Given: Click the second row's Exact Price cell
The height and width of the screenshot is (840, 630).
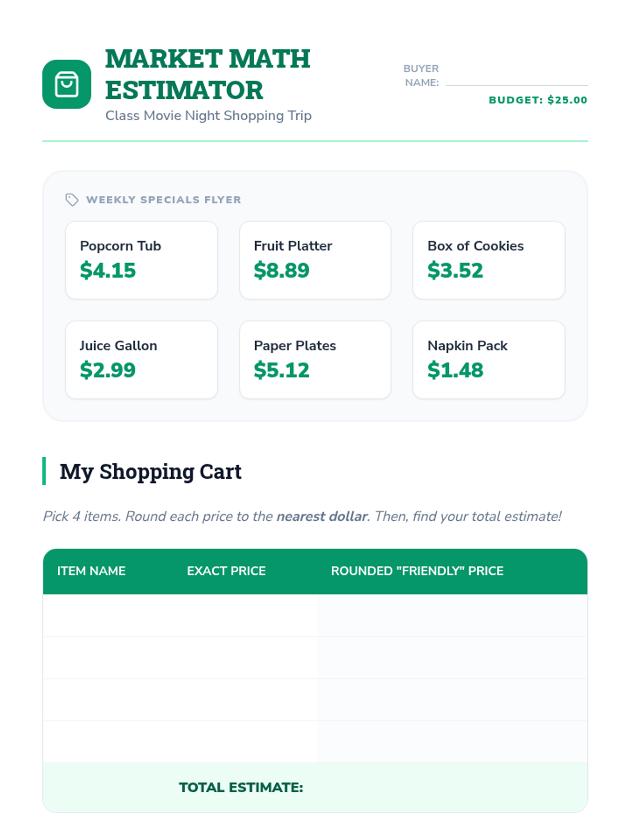Looking at the screenshot, I should point(245,658).
